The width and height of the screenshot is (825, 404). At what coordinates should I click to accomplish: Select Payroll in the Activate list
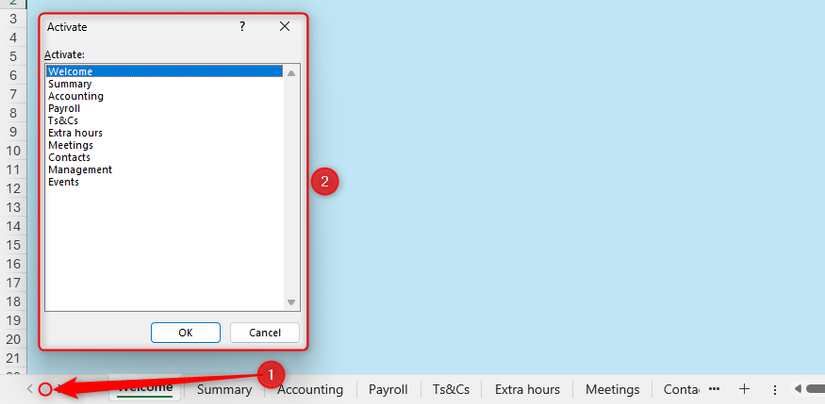164,108
